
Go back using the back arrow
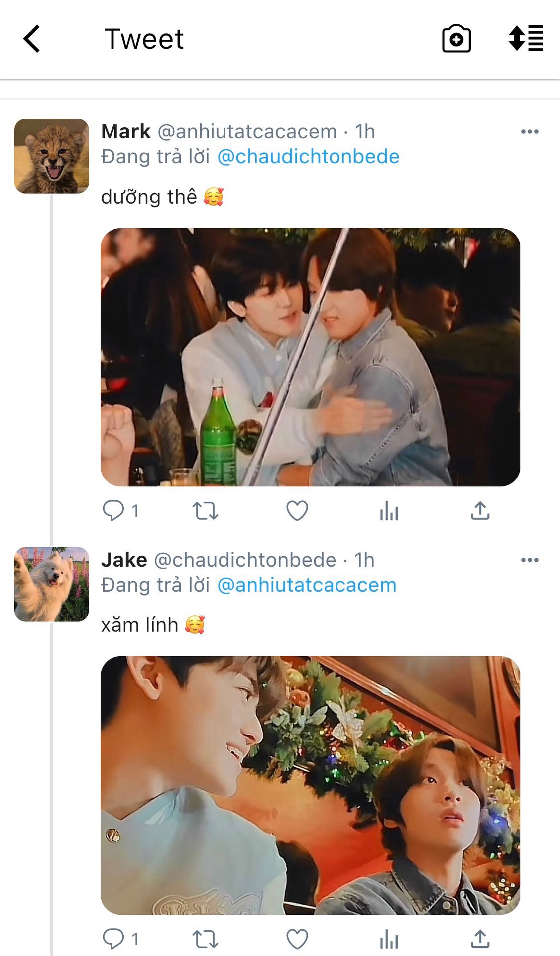pyautogui.click(x=32, y=39)
